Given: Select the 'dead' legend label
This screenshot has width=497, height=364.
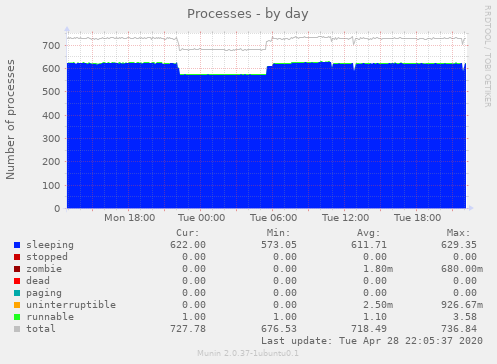Looking at the screenshot, I should tap(38, 281).
